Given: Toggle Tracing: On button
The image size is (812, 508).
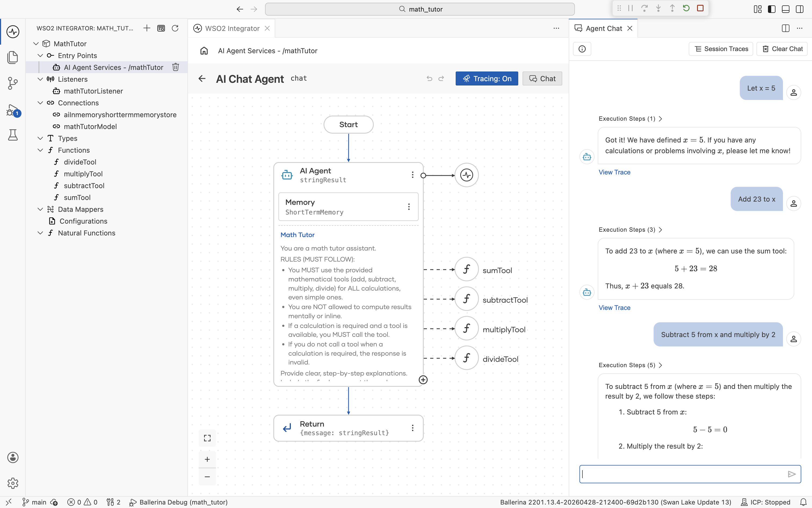Looking at the screenshot, I should coord(487,78).
